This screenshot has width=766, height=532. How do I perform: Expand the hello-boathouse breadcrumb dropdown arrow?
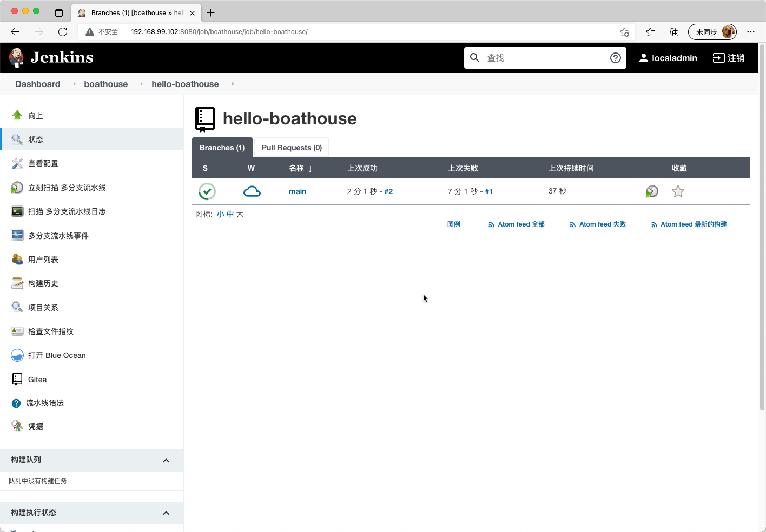click(233, 84)
